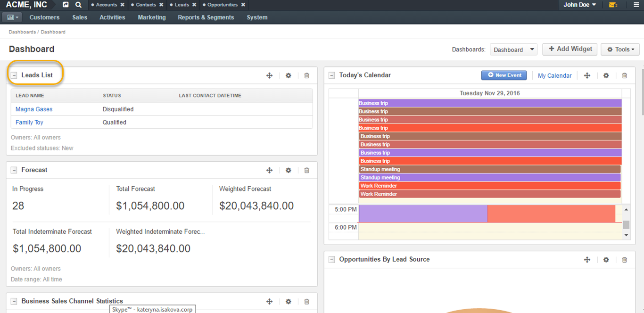The height and width of the screenshot is (313, 644).
Task: Delete Opportunities By Lead Source widget with trash
Action: 625,260
